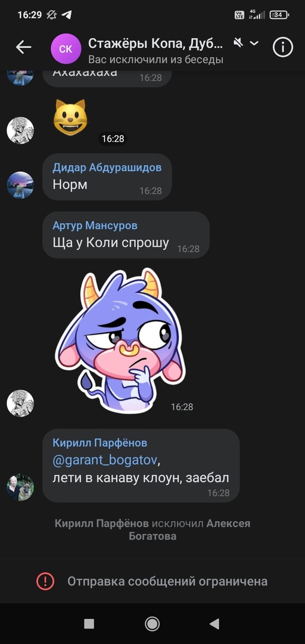The image size is (305, 644).
Task: Open conversation info via the i icon
Action: click(x=283, y=48)
